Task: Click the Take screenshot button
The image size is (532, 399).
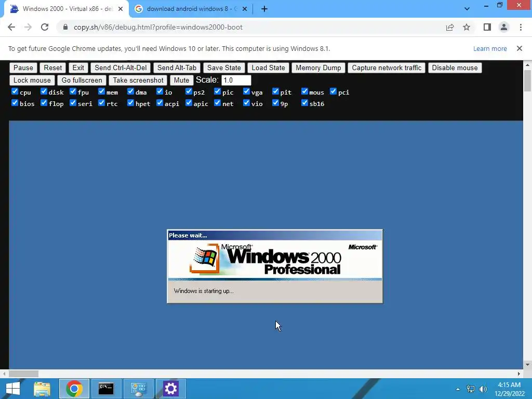Action: (x=138, y=81)
